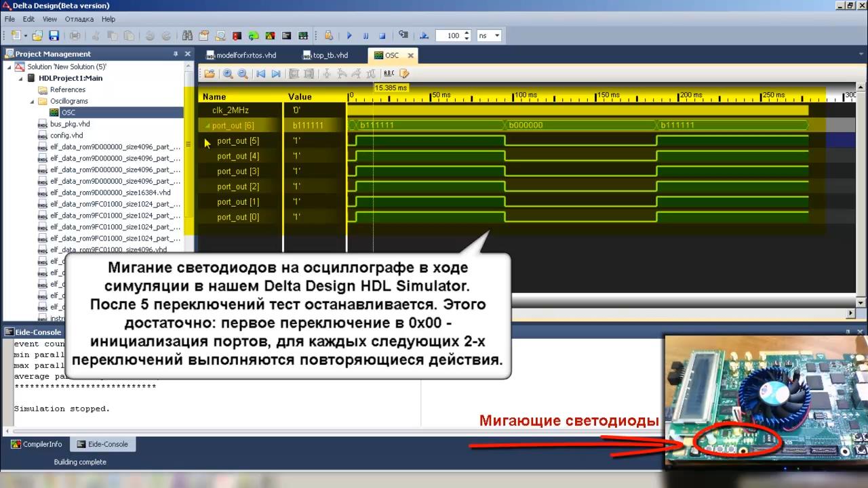Viewport: 868px width, 488px height.
Task: Pause the simulation
Action: tap(366, 36)
